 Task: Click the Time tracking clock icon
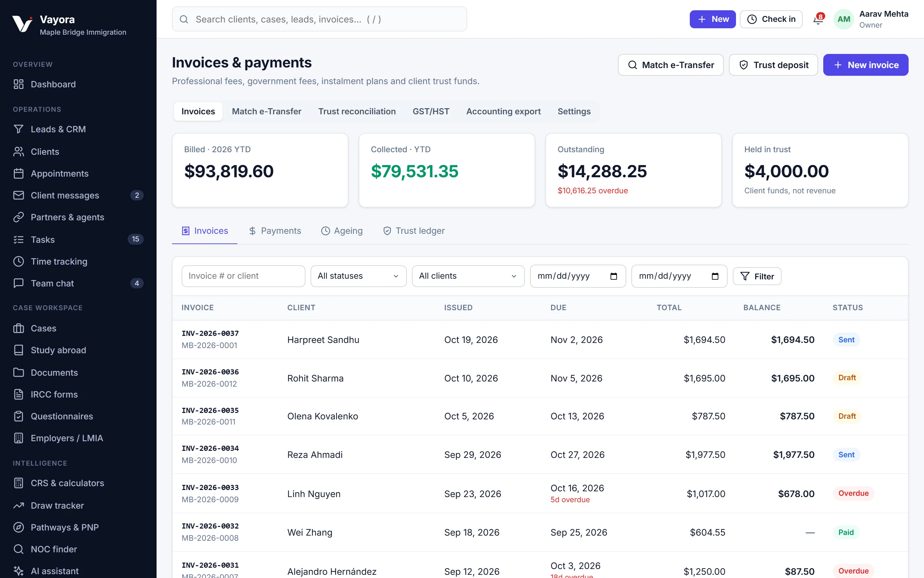pos(18,261)
